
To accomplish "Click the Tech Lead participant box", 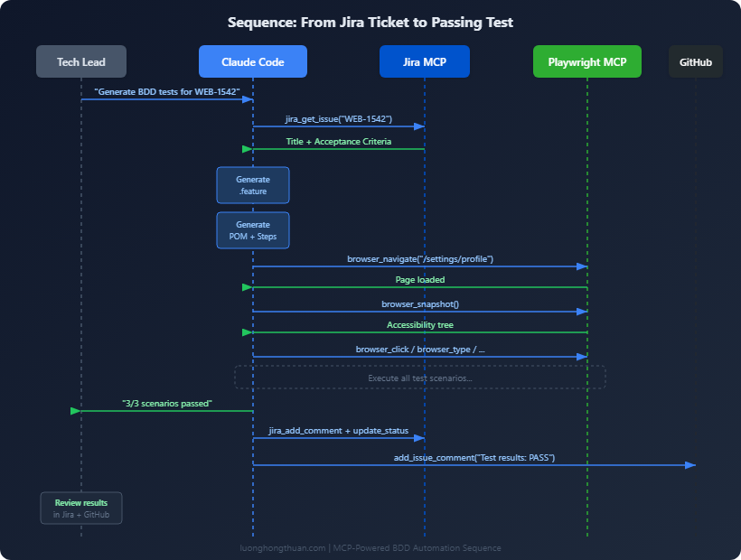I will point(81,61).
